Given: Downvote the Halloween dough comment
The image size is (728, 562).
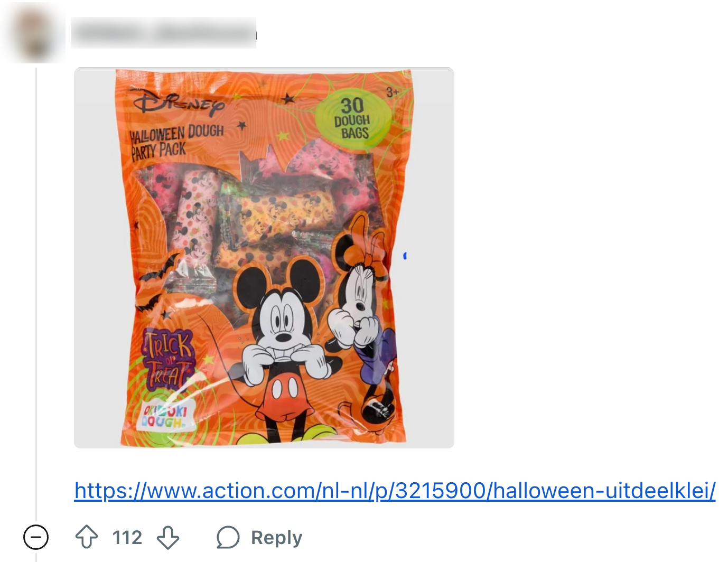Looking at the screenshot, I should [x=168, y=537].
